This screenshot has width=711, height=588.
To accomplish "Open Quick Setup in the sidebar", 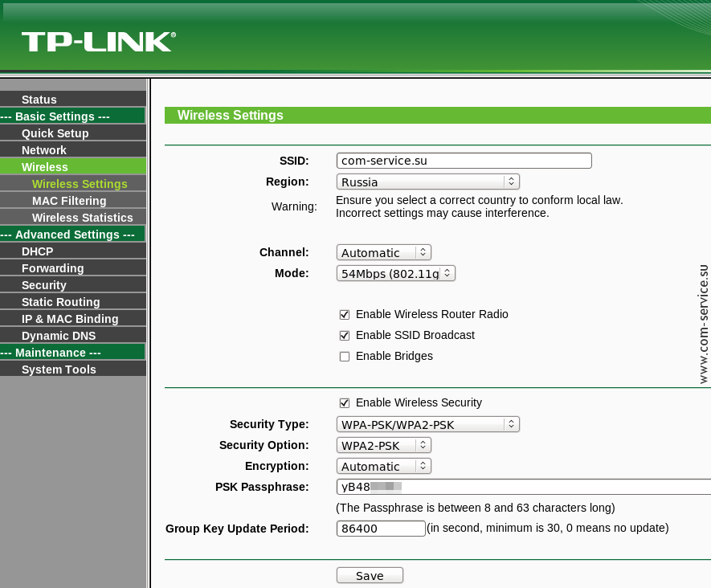I will click(73, 133).
